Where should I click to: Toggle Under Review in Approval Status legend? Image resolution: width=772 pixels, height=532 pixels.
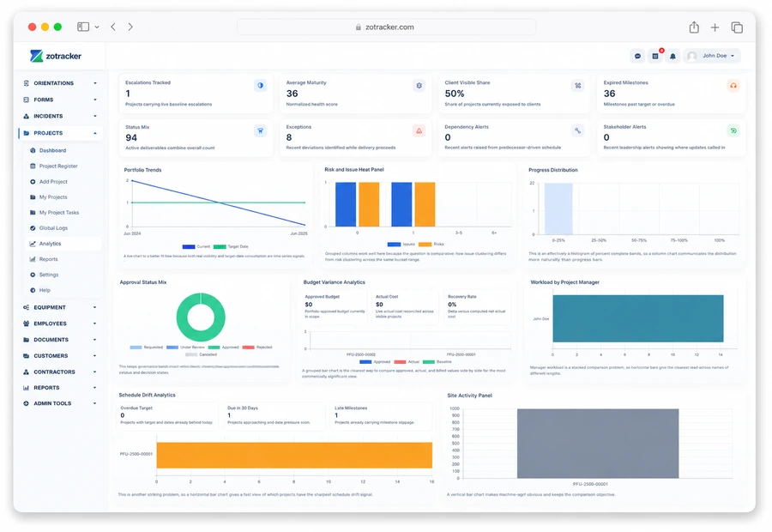point(185,348)
